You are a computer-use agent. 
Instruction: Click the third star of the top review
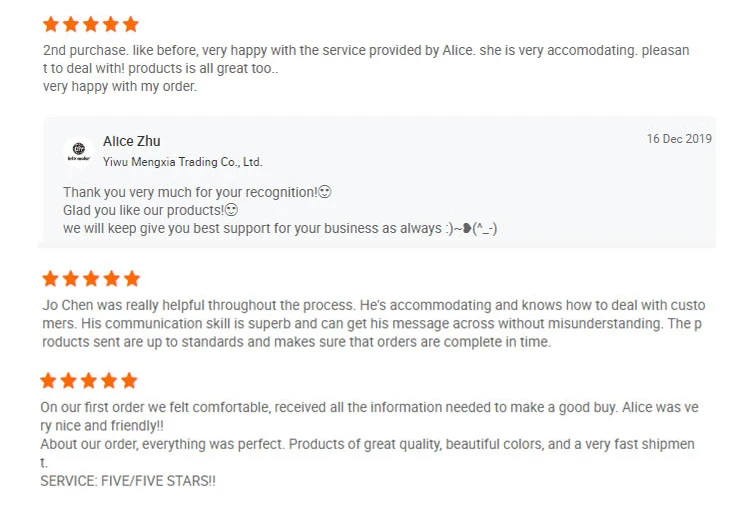(x=90, y=24)
